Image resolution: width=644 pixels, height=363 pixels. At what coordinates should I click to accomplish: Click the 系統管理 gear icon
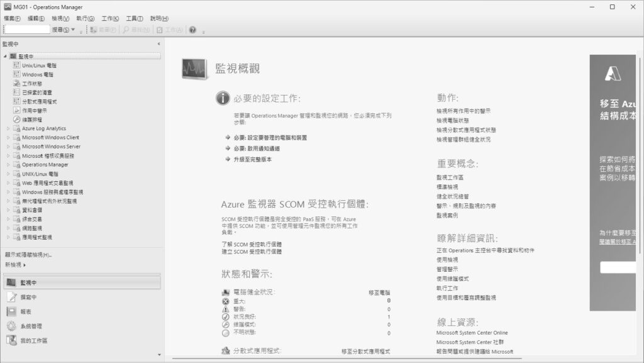pos(11,326)
